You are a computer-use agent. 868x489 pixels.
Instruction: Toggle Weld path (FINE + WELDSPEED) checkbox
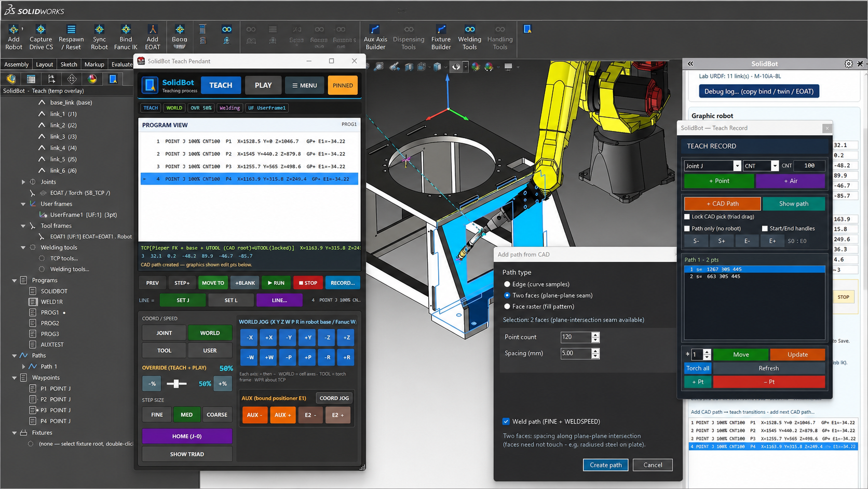pos(506,421)
